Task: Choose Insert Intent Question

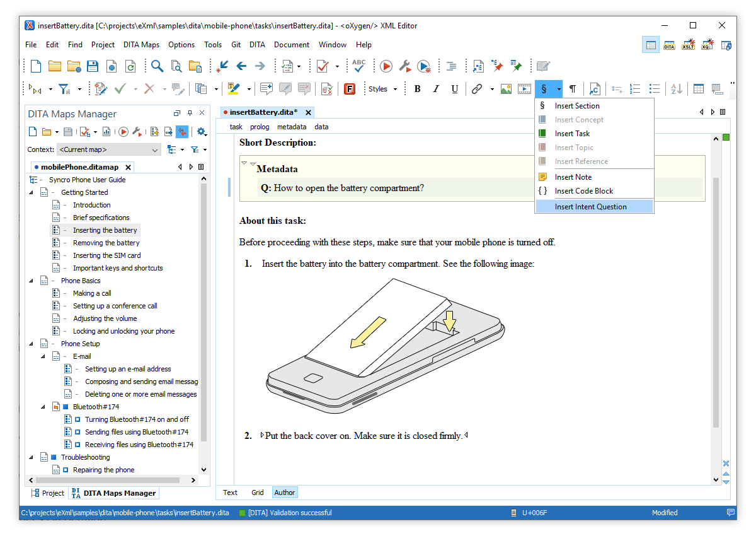Action: 595,207
